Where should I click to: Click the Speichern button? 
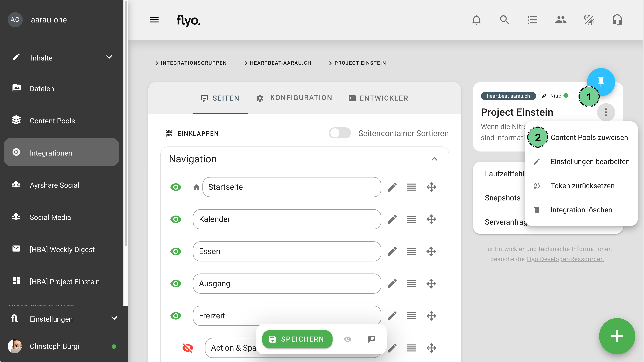coord(297,339)
